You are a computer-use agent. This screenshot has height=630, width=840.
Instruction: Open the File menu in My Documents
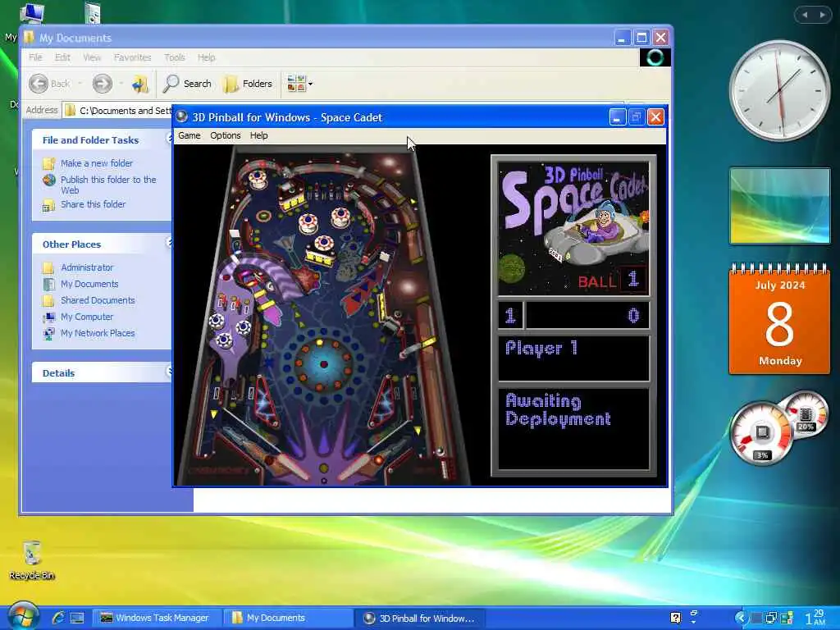coord(35,57)
